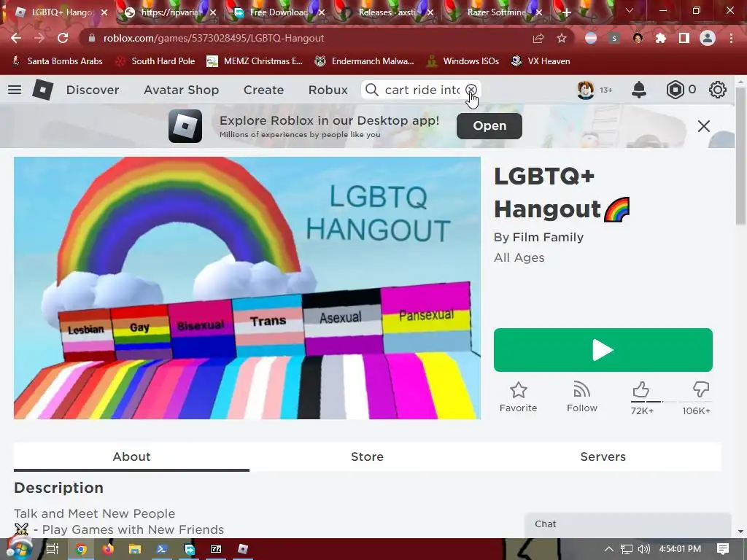The height and width of the screenshot is (560, 747).
Task: Open Windows ISOs bookmark
Action: click(x=463, y=61)
